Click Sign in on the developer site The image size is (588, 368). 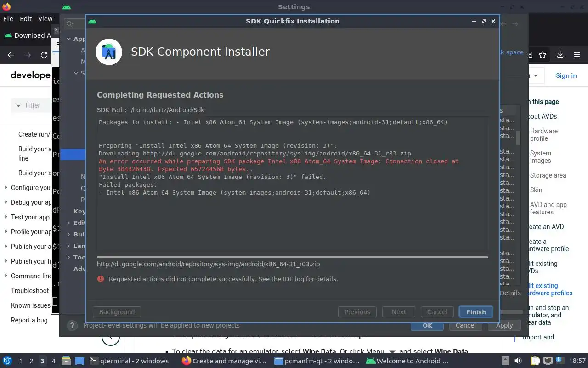(566, 75)
